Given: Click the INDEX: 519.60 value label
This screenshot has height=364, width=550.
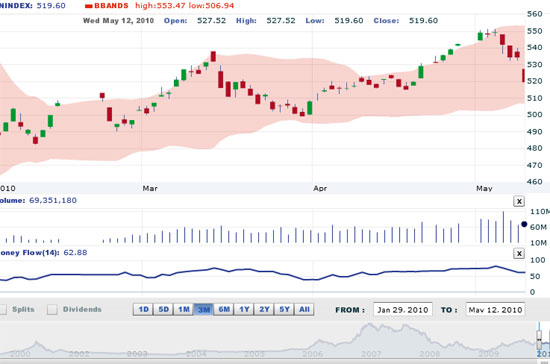Looking at the screenshot, I should click(x=33, y=6).
